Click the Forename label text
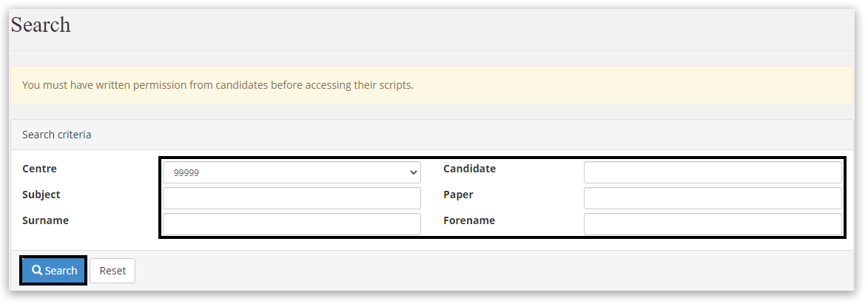This screenshot has width=868, height=304. point(469,220)
